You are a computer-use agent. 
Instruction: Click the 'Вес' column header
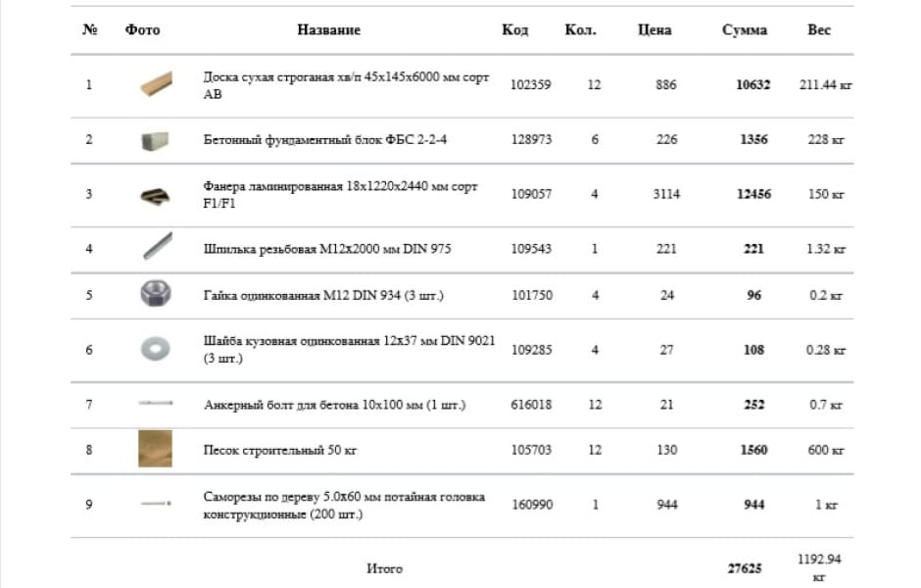tap(819, 30)
